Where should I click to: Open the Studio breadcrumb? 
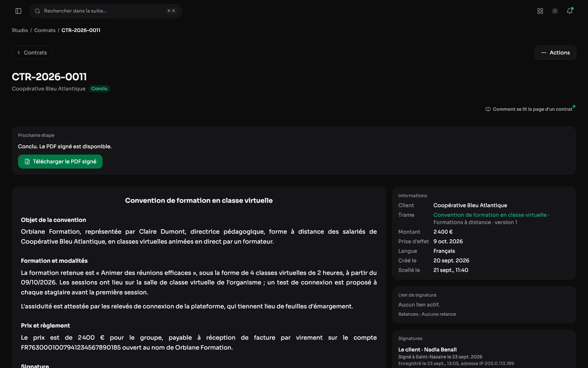pos(20,30)
